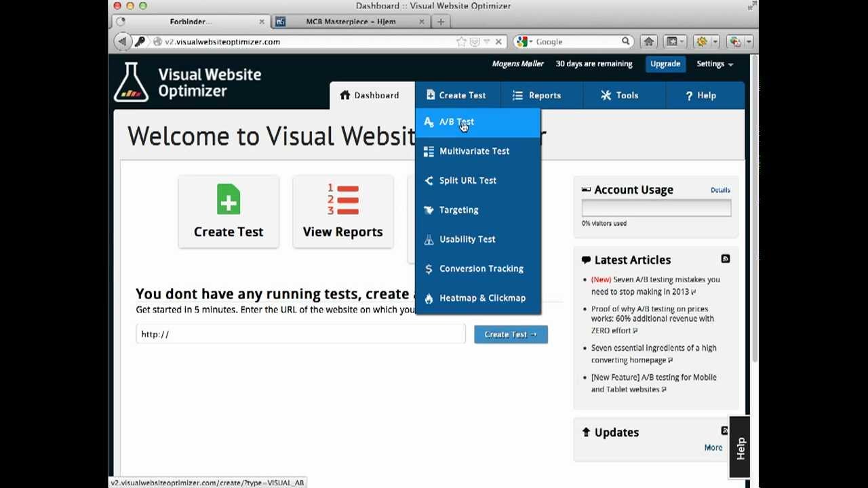This screenshot has height=488, width=868.
Task: Open the Latest Articles RSS feed icon
Action: tap(725, 259)
